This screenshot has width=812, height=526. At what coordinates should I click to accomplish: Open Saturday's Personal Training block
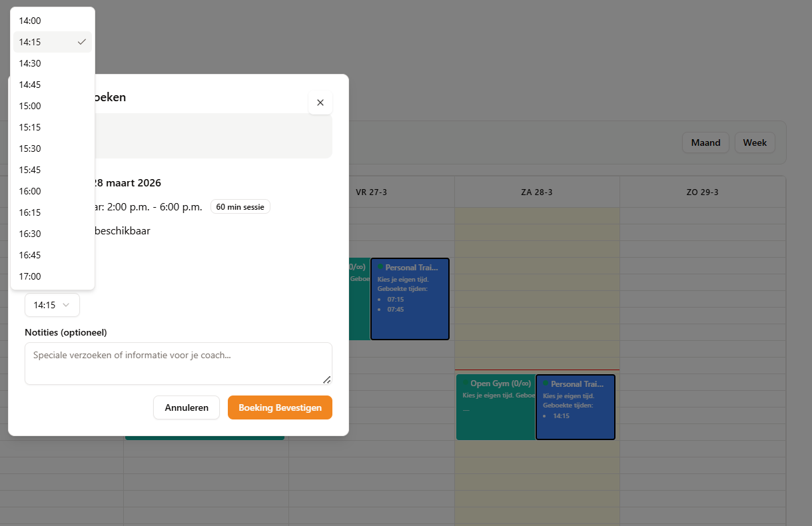point(576,407)
